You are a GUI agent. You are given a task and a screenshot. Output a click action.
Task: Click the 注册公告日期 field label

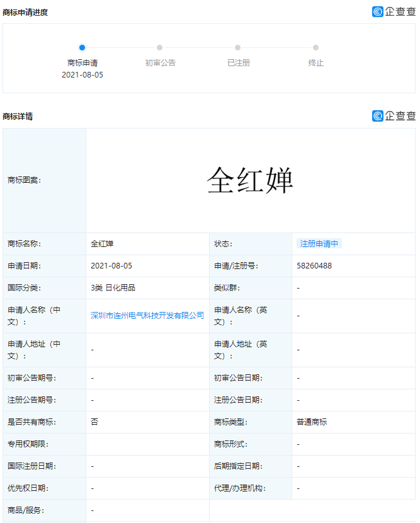238,400
